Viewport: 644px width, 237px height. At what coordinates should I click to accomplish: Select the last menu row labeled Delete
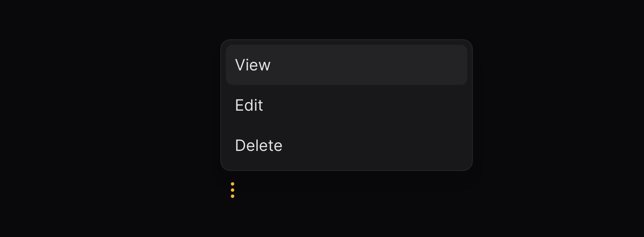point(347,145)
